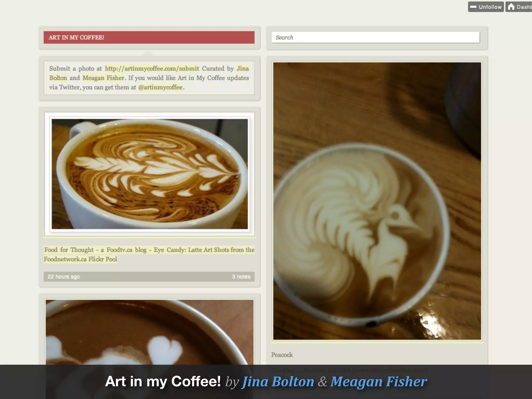Viewport: 532px width, 399px height.
Task: Open the heart latte art photo
Action: pyautogui.click(x=150, y=332)
